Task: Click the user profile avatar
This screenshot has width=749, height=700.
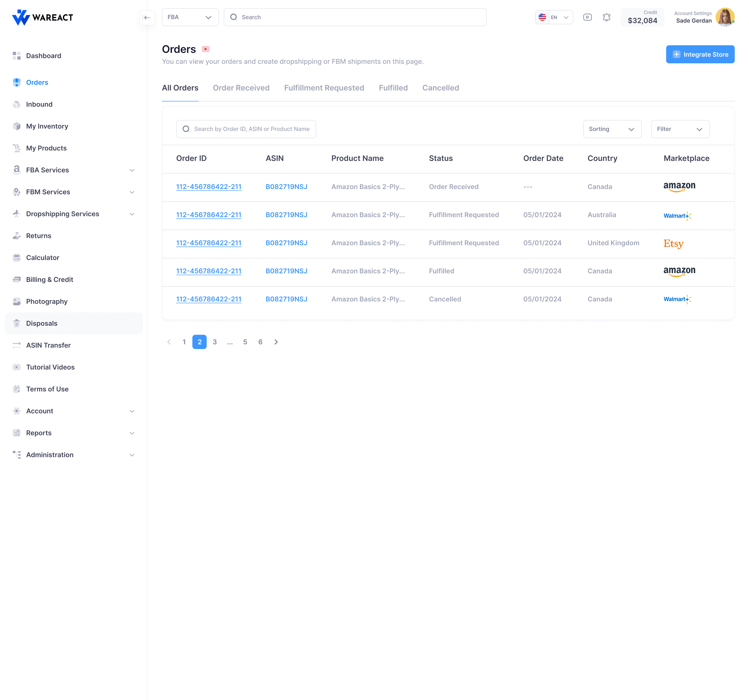Action: [x=725, y=17]
